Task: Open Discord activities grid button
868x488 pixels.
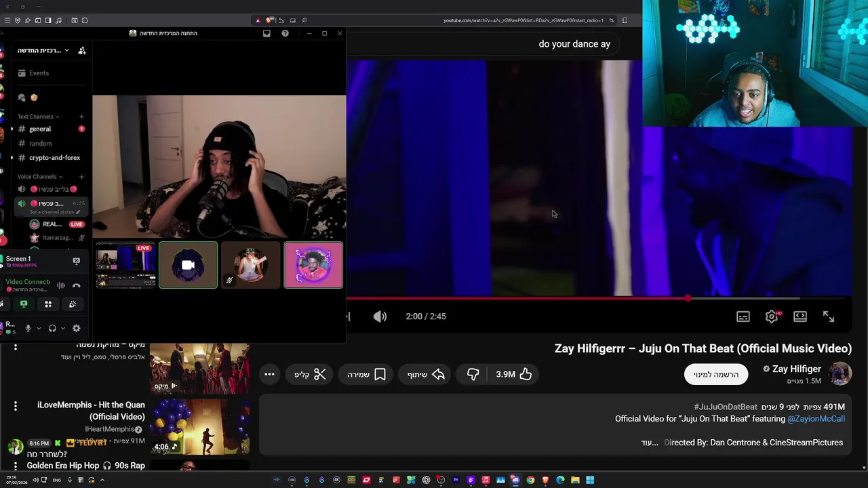Action: coord(48,304)
